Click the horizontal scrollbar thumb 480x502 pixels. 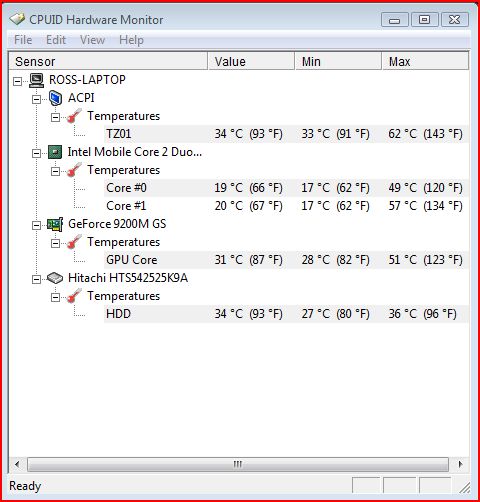click(238, 464)
